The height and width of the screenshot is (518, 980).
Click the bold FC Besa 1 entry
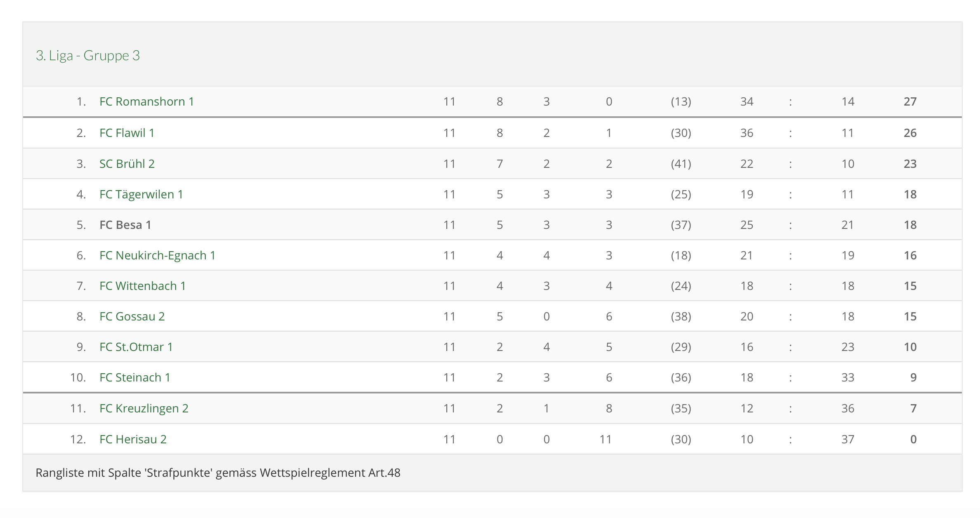coord(125,225)
